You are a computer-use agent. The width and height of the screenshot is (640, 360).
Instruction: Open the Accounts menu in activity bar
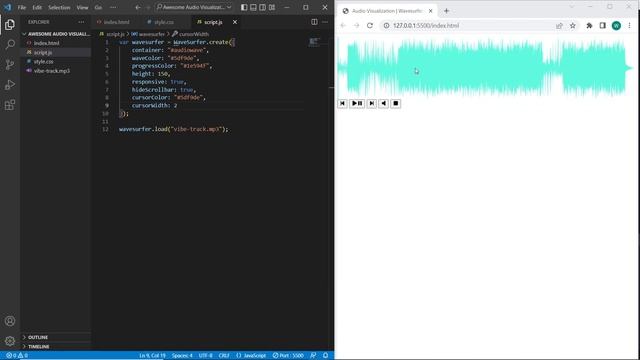(10, 321)
